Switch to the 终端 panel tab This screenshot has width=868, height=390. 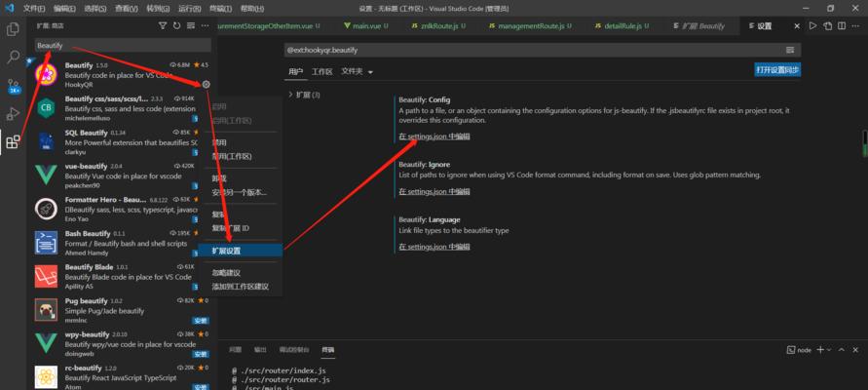[328, 350]
